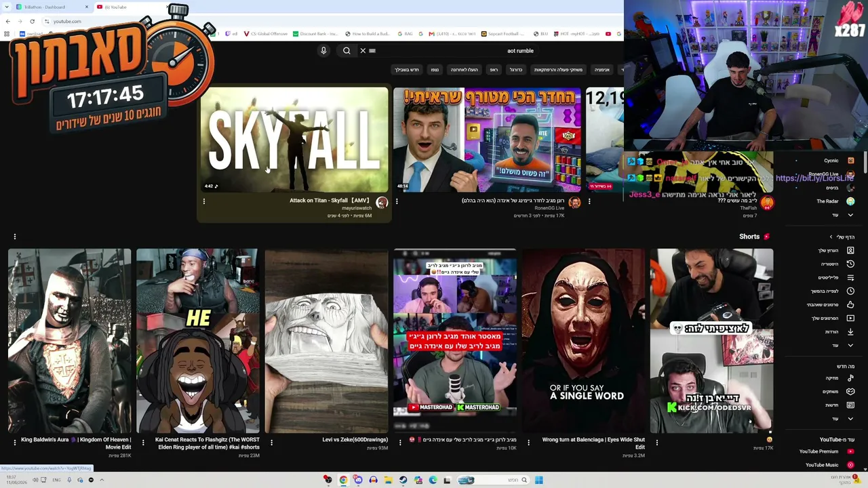Select the הועלו לאחרונה filter chip

click(x=465, y=70)
